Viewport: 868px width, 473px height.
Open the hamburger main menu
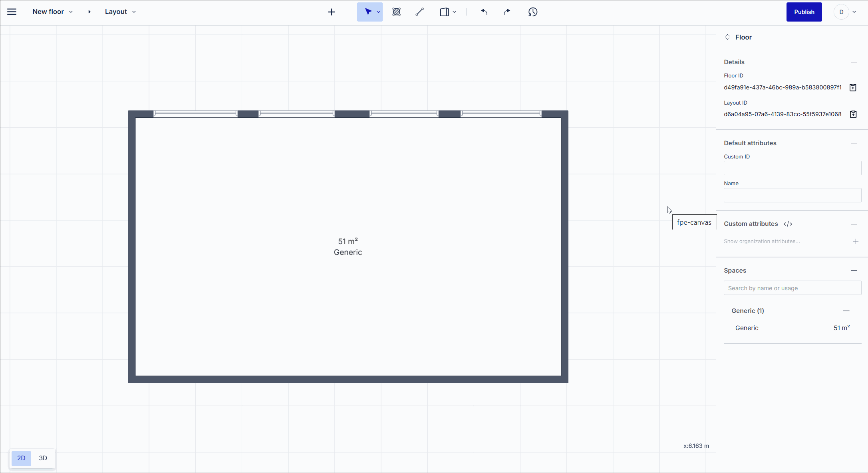12,12
